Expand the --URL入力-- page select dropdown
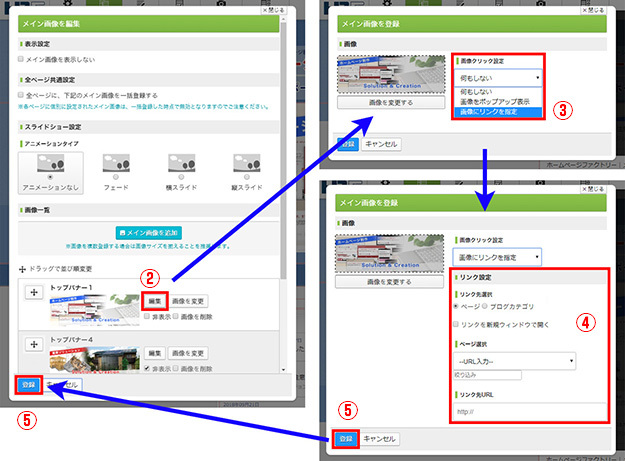Image resolution: width=625 pixels, height=461 pixels. pos(514,361)
